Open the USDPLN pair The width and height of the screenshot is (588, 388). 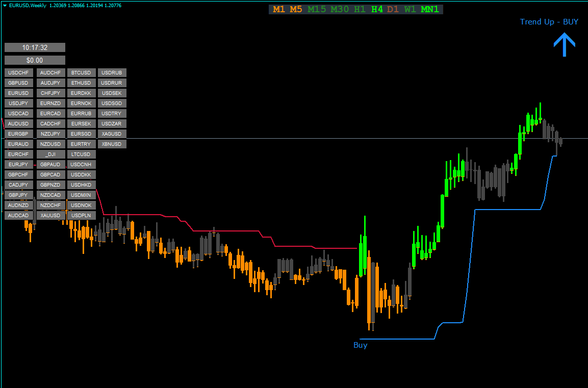click(x=81, y=216)
